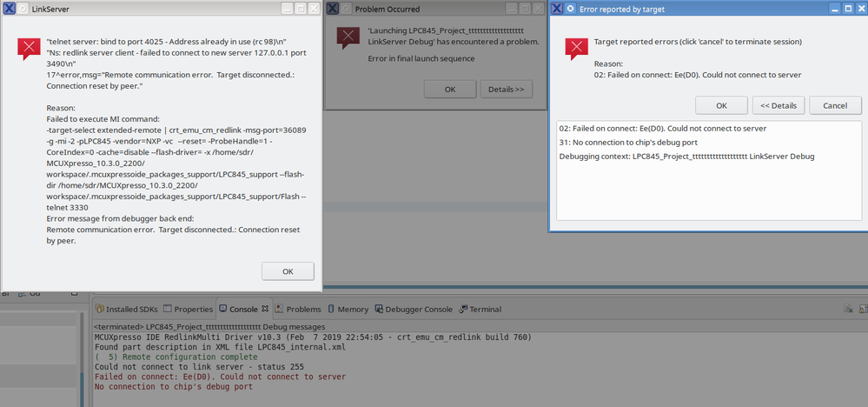This screenshot has width=868, height=407.
Task: Open window menu icon of LinkServer dialog
Action: [x=9, y=9]
